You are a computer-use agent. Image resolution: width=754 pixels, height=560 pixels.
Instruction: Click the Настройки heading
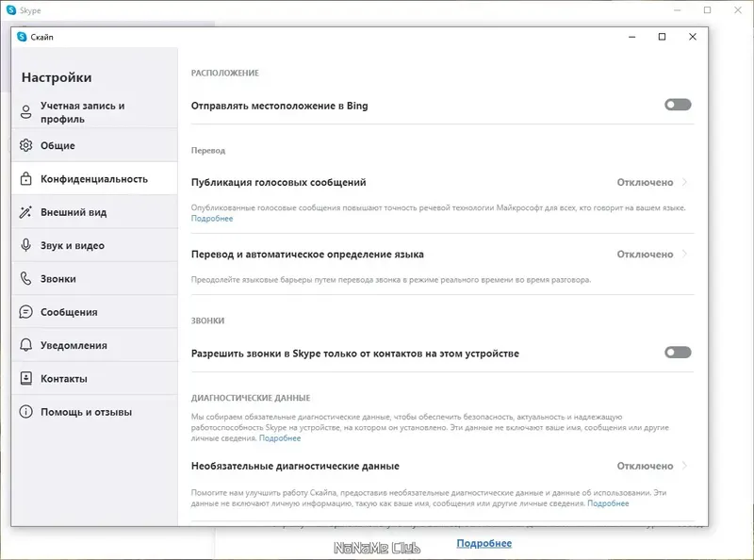point(57,77)
